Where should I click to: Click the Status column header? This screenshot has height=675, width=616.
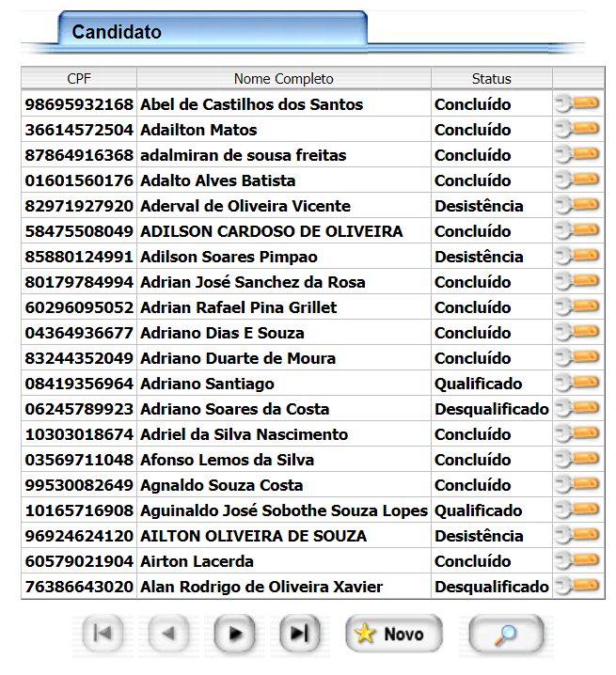[491, 79]
